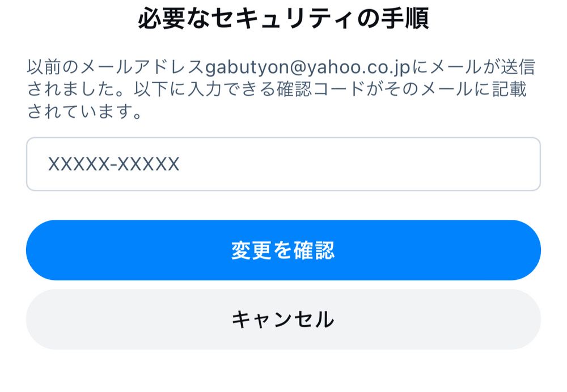
Task: Tap the XXXXX-XXXXX placeholder text
Action: (113, 164)
